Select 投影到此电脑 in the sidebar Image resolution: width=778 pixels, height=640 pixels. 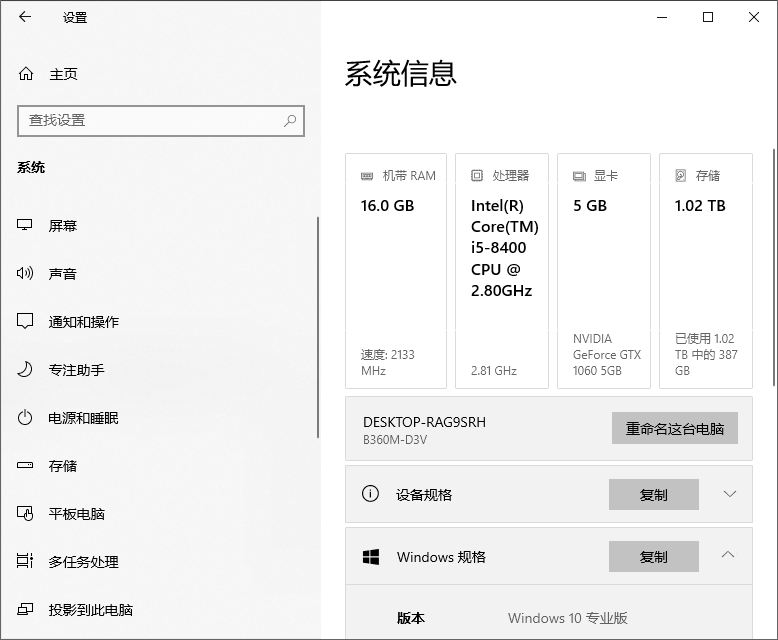(x=90, y=610)
